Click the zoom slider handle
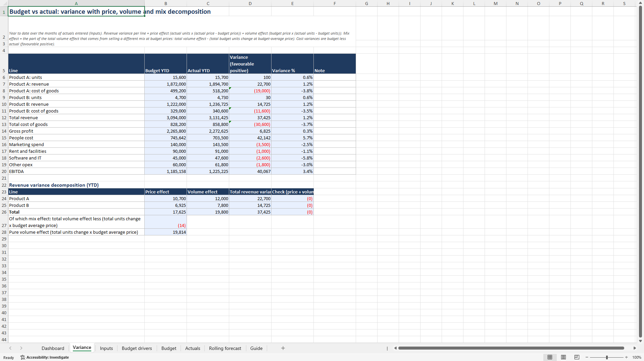 tap(607, 357)
